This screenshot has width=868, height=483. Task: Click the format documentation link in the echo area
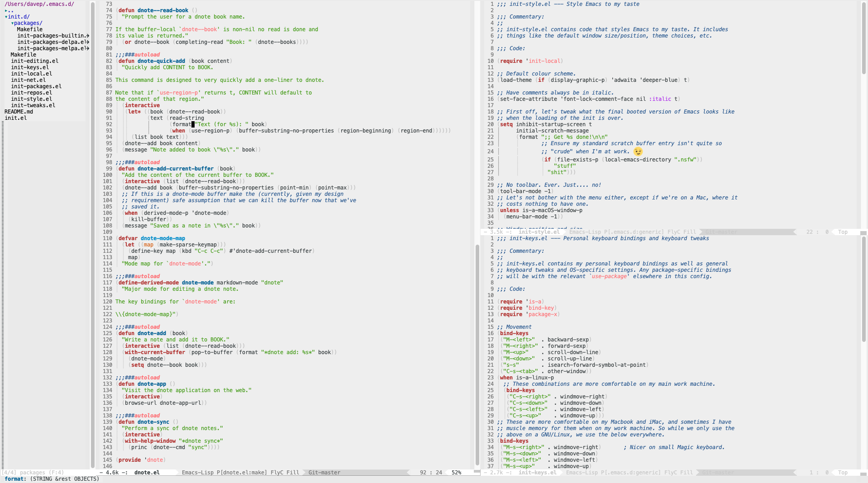(14, 479)
